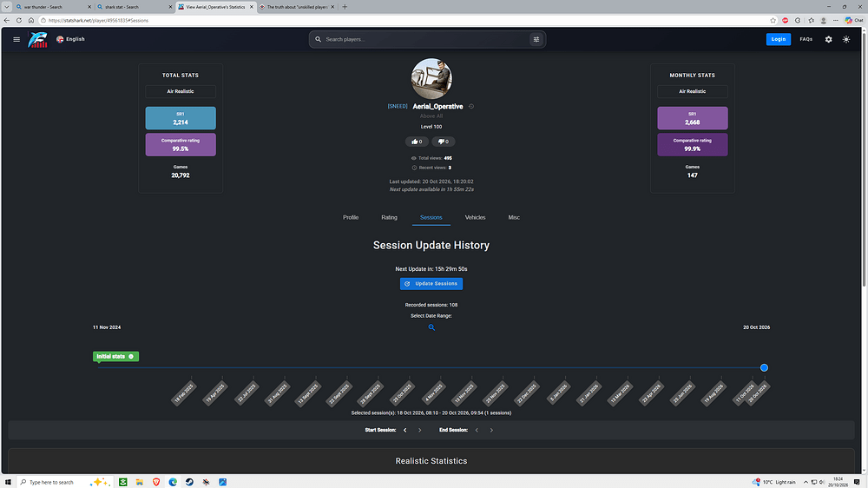Click refresh icon next to Aerial_Operative
This screenshot has width=868, height=488.
[471, 106]
